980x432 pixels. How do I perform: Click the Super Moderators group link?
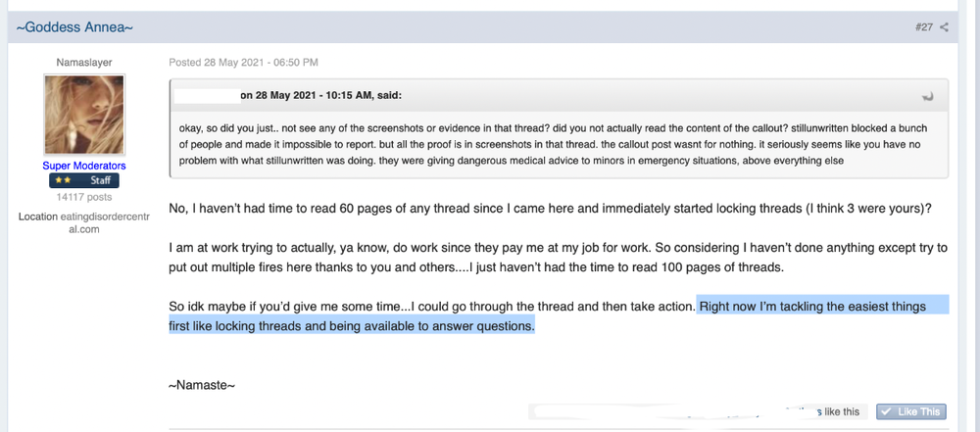click(x=83, y=166)
